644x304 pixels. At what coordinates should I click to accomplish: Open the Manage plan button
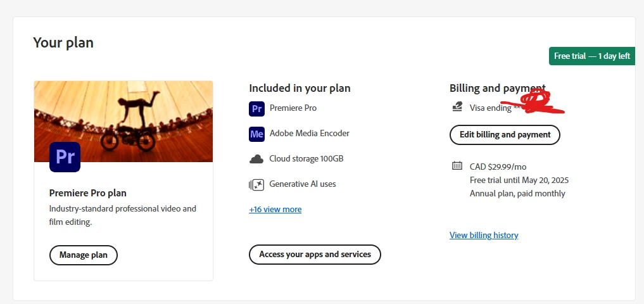click(84, 255)
